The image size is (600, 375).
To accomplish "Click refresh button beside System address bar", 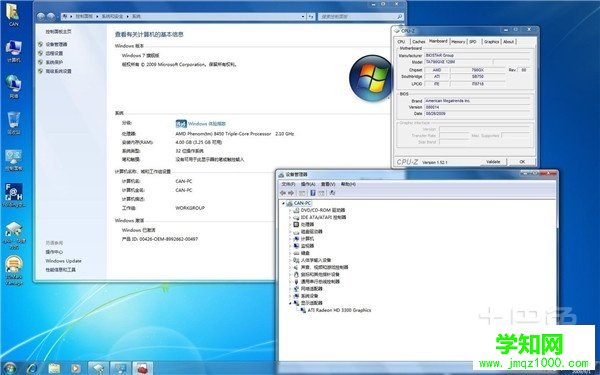I will click(311, 16).
